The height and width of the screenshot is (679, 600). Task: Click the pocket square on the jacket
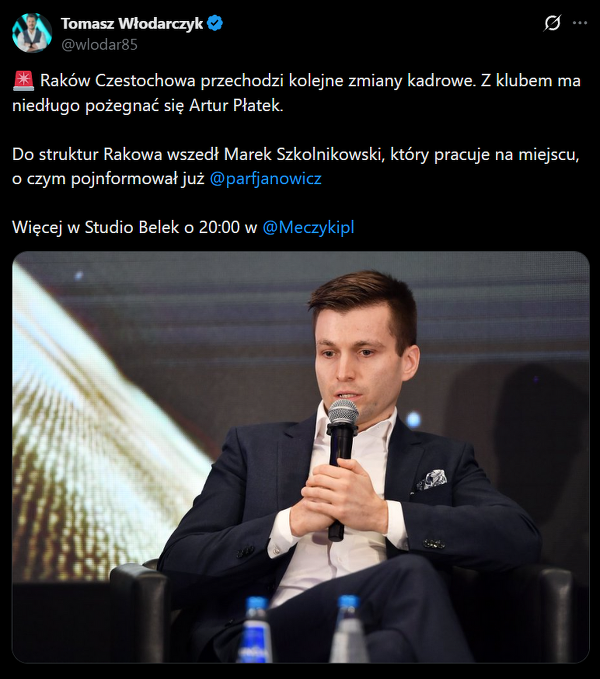(x=431, y=480)
